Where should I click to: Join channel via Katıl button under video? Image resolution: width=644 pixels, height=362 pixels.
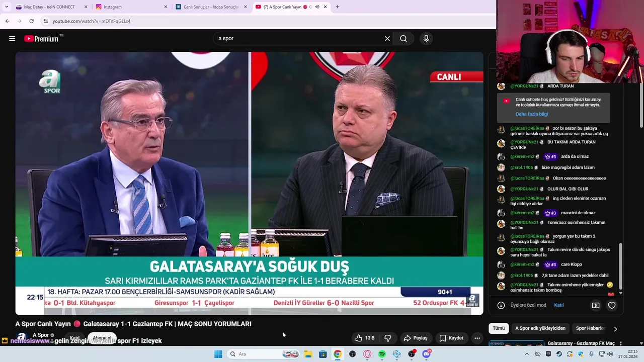75,338
